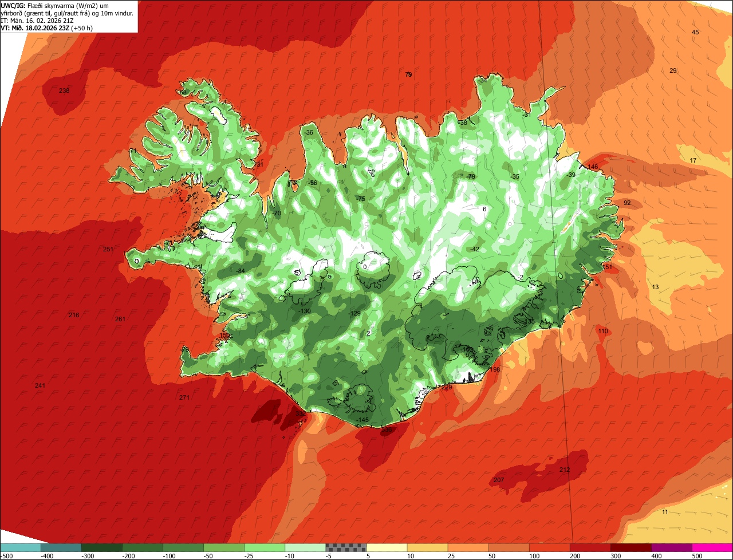Select the -70 value on the map
The width and height of the screenshot is (733, 560).
277,214
